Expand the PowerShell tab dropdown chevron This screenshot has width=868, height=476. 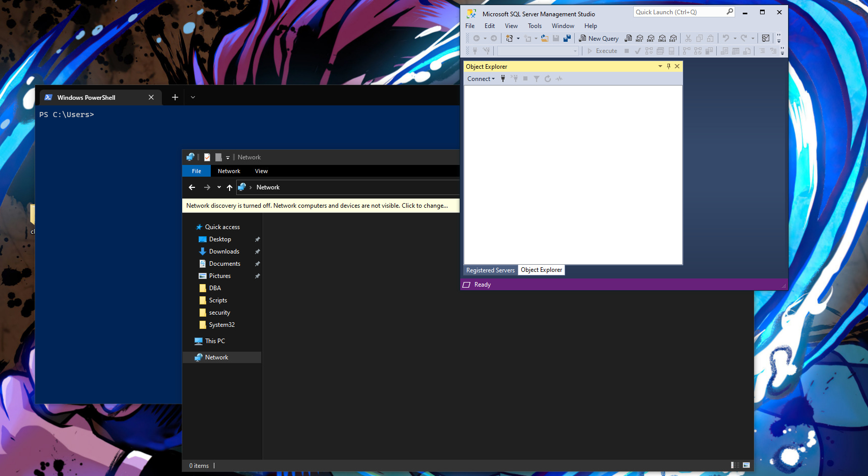(192, 97)
